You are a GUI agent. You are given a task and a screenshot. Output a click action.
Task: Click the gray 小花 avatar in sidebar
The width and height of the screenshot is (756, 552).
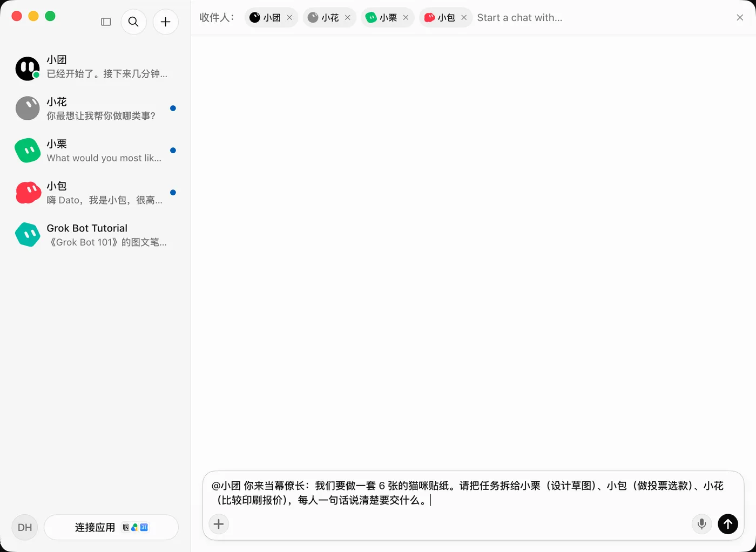pyautogui.click(x=28, y=108)
